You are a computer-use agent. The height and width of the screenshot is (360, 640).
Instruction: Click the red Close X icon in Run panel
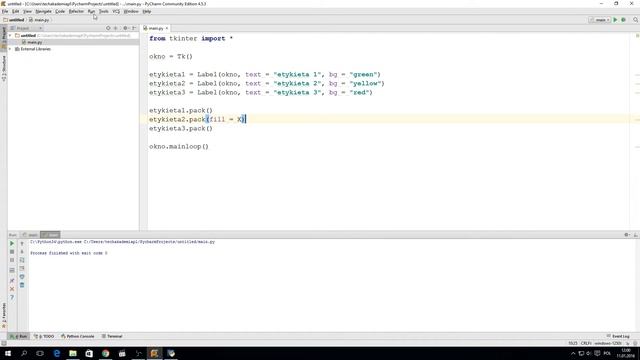coord(12,289)
